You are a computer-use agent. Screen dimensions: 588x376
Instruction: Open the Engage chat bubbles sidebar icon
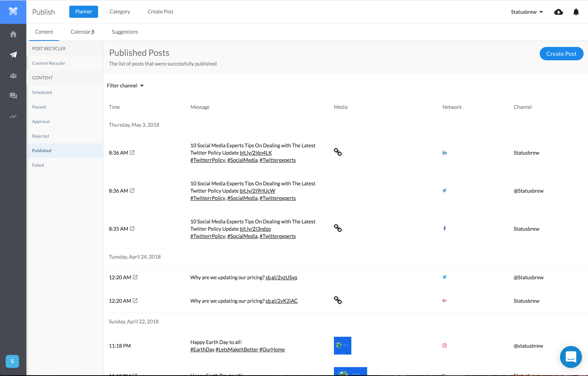tap(13, 96)
